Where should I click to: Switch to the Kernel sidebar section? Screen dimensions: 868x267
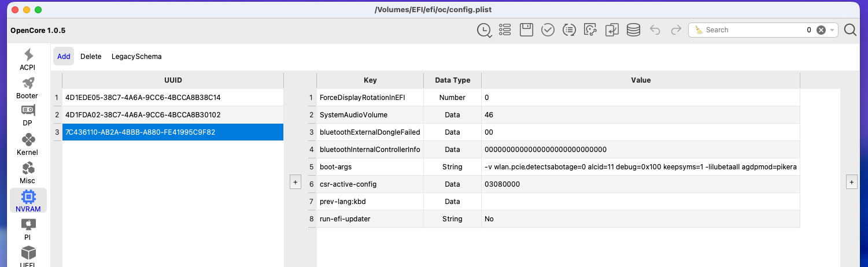(x=28, y=144)
